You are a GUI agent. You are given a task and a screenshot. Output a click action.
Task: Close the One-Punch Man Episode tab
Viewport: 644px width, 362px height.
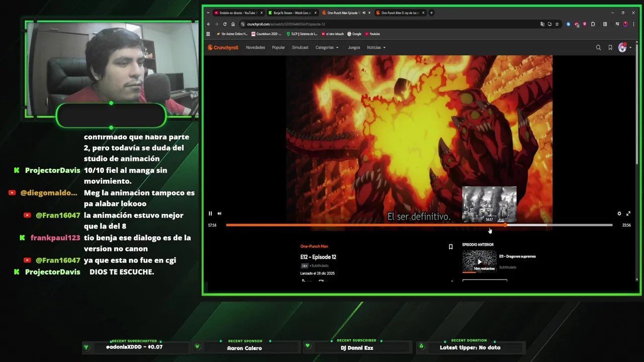coord(369,13)
